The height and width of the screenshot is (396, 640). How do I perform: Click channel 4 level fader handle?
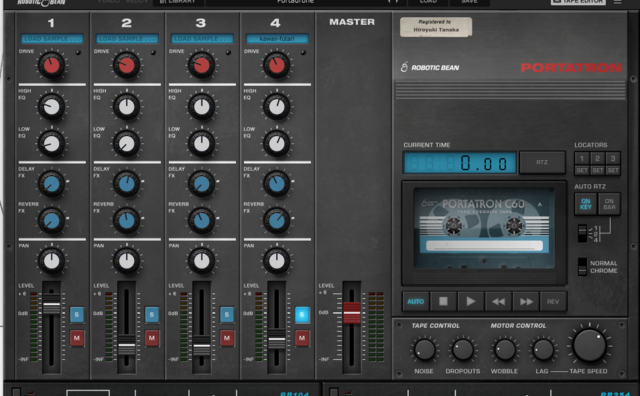click(x=277, y=338)
